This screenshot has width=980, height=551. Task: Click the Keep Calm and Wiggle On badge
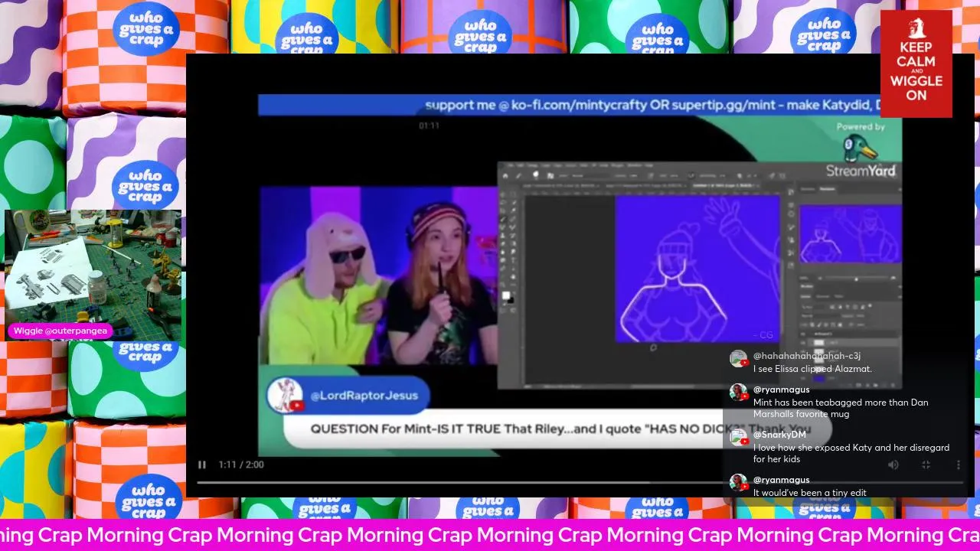coord(916,64)
